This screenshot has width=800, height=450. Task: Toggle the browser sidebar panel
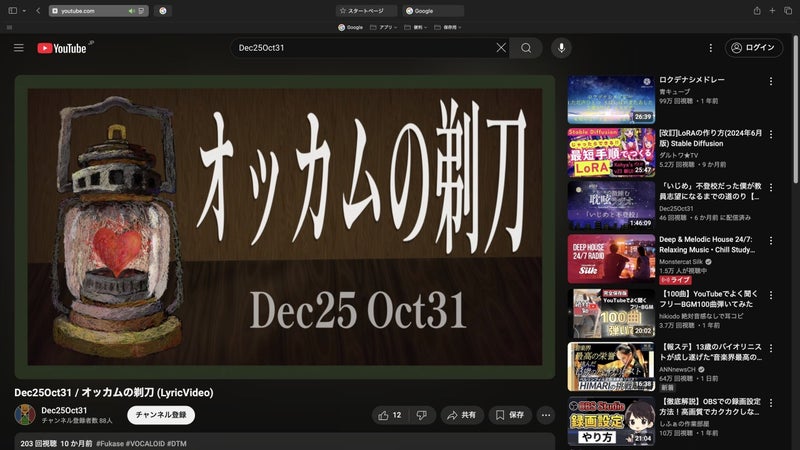14,10
